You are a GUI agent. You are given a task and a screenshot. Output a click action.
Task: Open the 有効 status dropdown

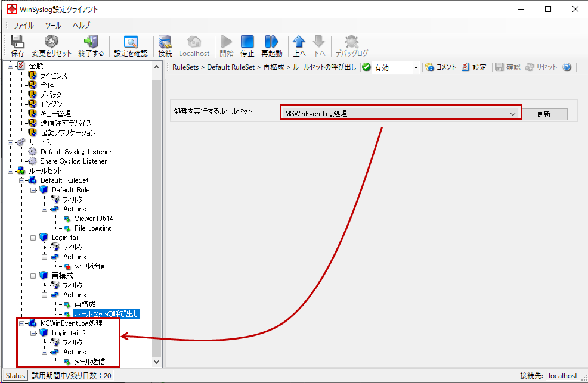click(x=416, y=68)
